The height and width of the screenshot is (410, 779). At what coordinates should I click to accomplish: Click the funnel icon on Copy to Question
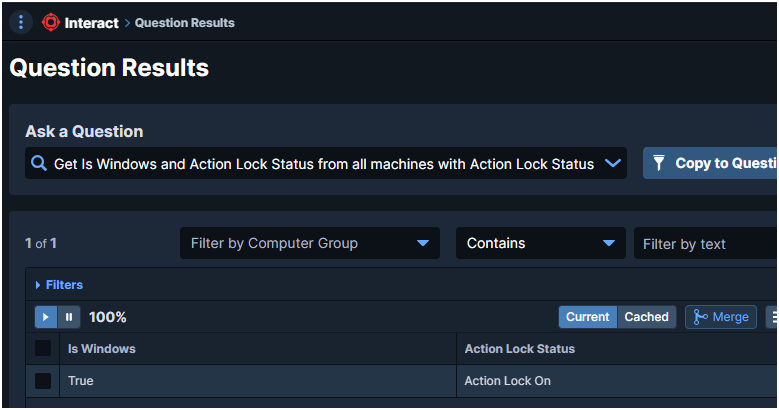tap(660, 163)
